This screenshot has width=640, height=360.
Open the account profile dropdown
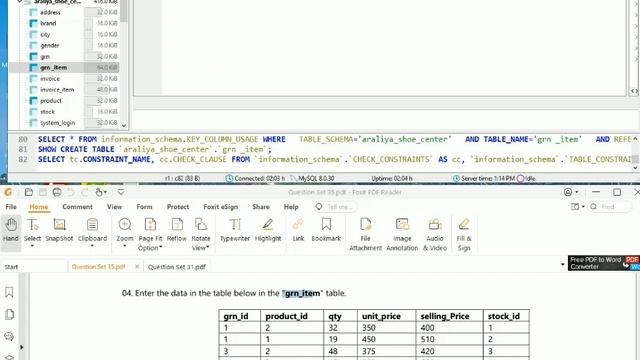[571, 192]
